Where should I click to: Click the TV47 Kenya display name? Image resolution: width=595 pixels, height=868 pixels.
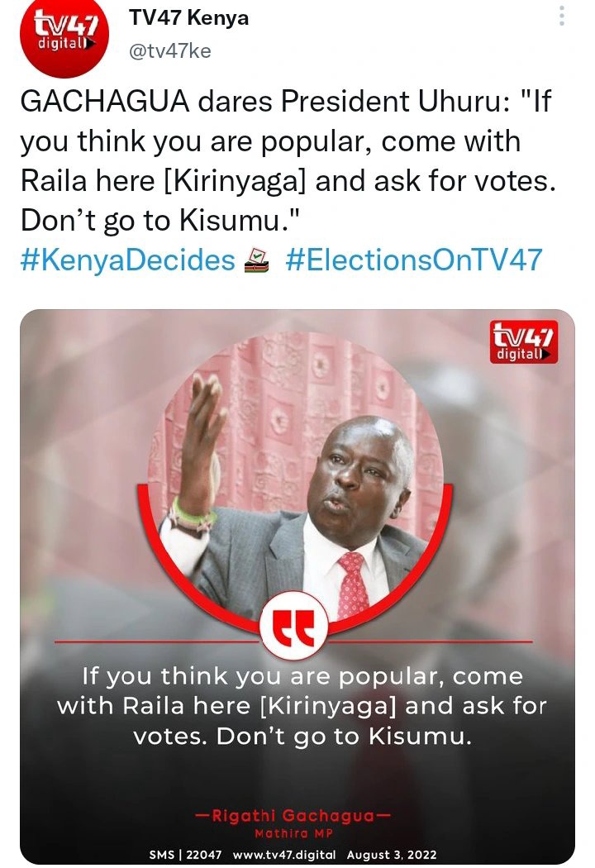tap(188, 17)
